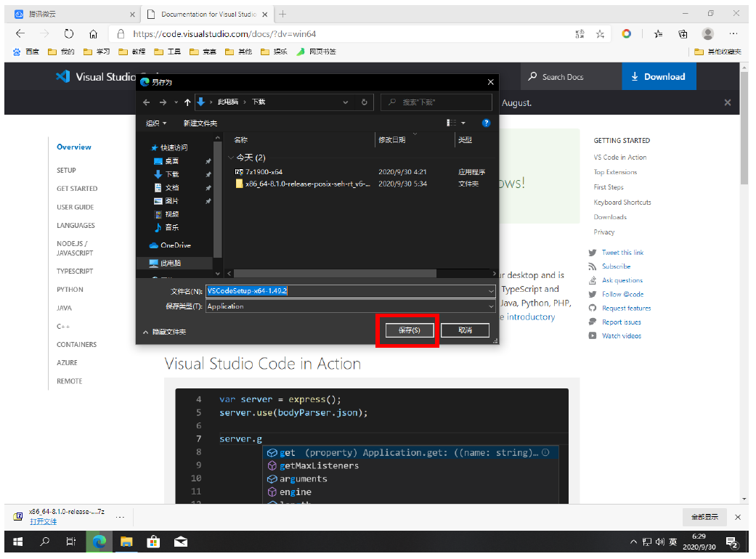Expand the file name dropdown
Image resolution: width=756 pixels, height=559 pixels.
(x=491, y=291)
